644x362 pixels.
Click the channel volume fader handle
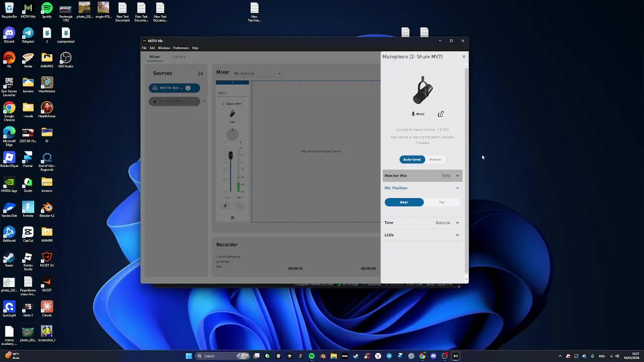coord(231,156)
